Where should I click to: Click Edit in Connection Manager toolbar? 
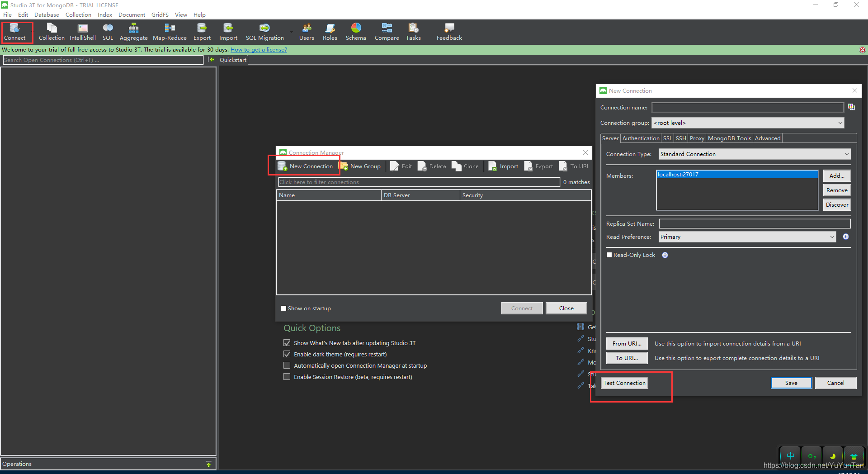pyautogui.click(x=401, y=166)
